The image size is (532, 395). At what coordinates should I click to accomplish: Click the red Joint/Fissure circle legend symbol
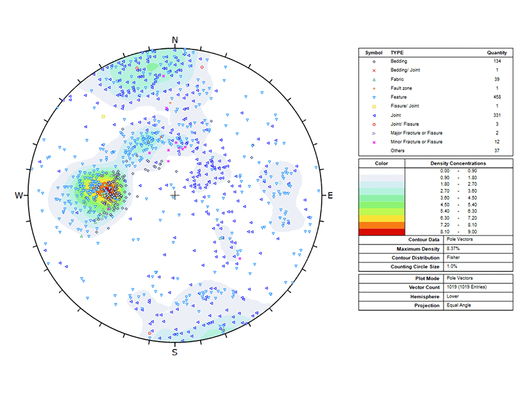pyautogui.click(x=374, y=124)
